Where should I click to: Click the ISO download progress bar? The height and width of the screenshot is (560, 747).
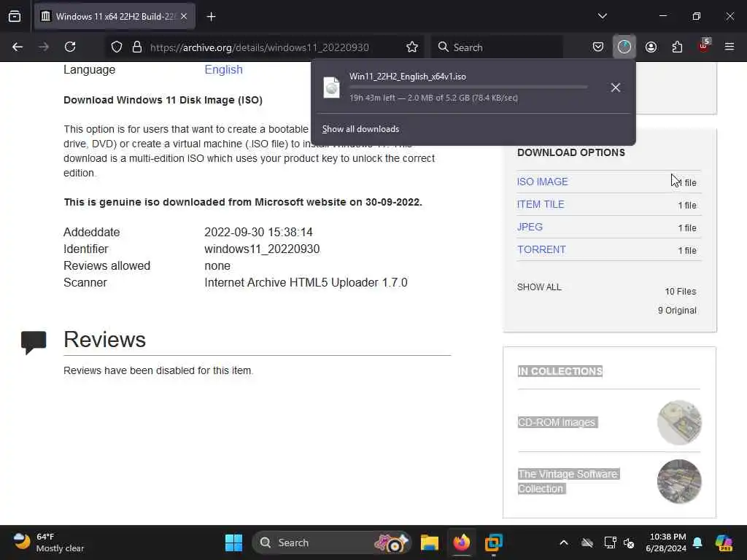click(x=468, y=87)
